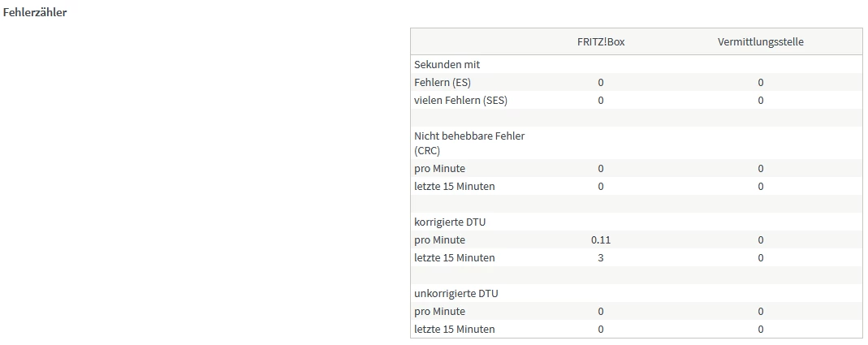Select "pro Minute" label under unkorrigierte DTU
This screenshot has width=868, height=345.
[x=439, y=312]
